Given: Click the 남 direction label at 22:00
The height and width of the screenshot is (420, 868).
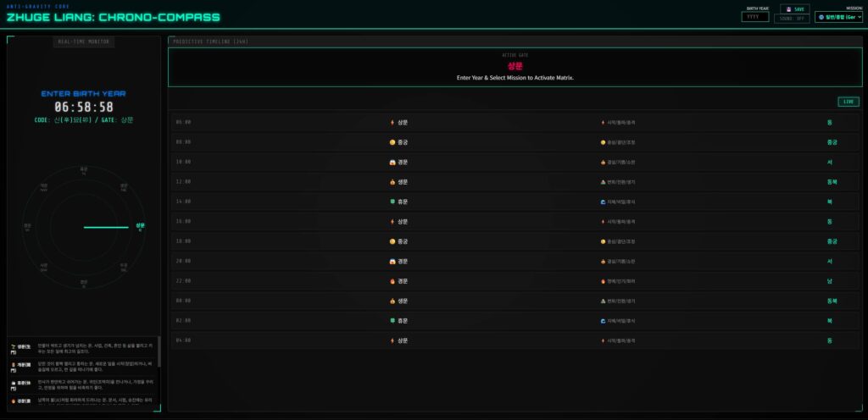Looking at the screenshot, I should (832, 281).
